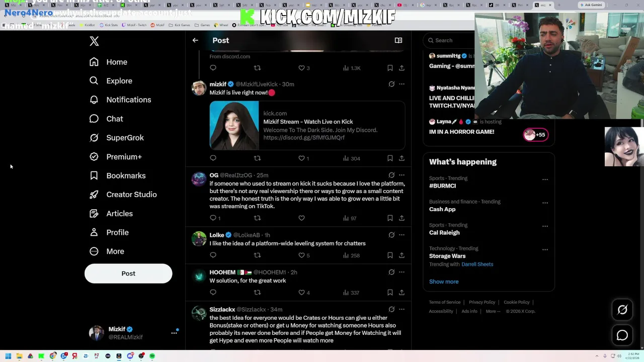Click Grok icon on Sizzlackx's reply
The width and height of the screenshot is (644, 362).
pyautogui.click(x=391, y=309)
